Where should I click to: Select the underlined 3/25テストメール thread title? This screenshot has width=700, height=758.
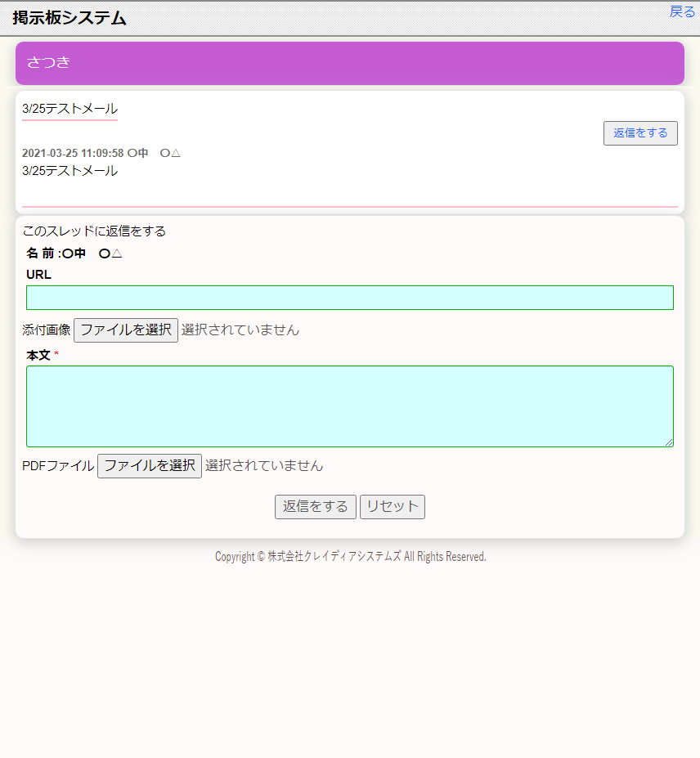point(70,109)
